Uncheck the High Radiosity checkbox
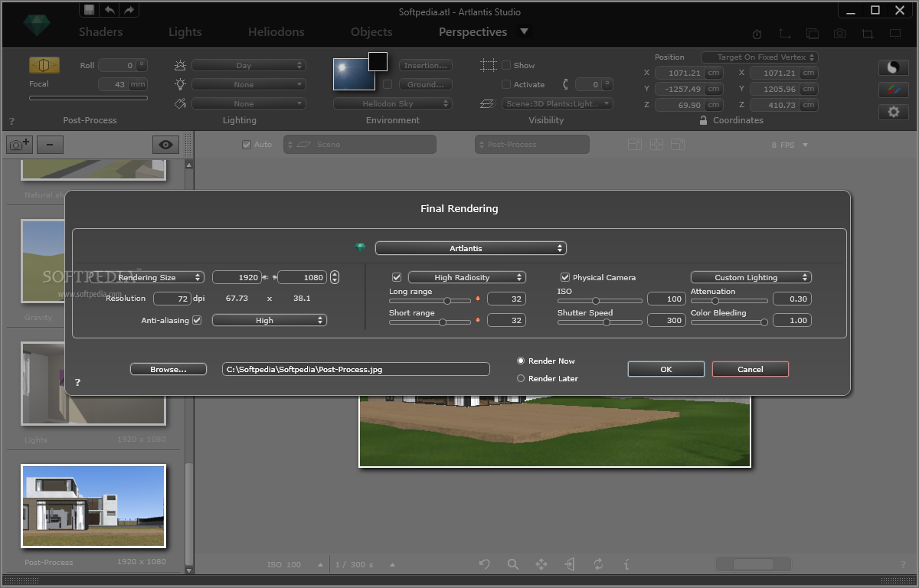This screenshot has height=588, width=919. click(x=397, y=277)
